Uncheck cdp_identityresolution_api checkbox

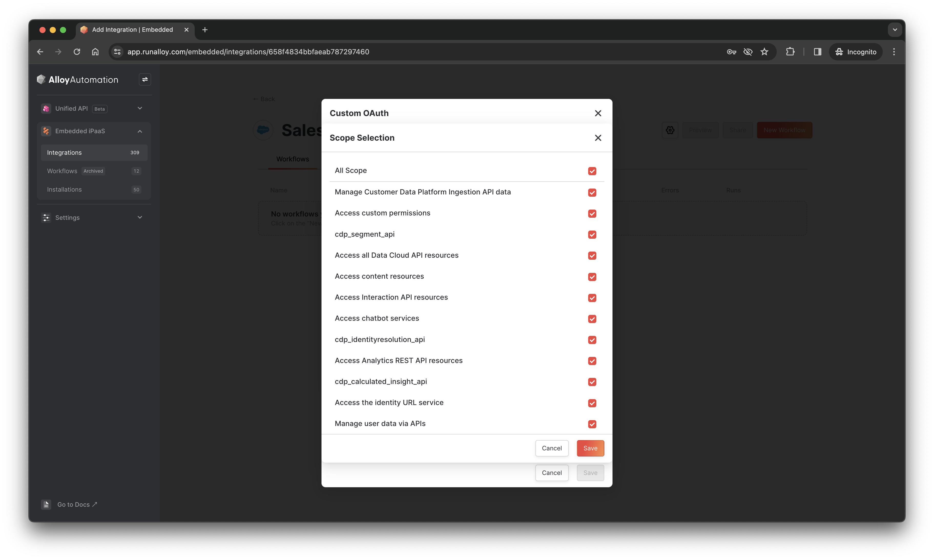click(592, 340)
